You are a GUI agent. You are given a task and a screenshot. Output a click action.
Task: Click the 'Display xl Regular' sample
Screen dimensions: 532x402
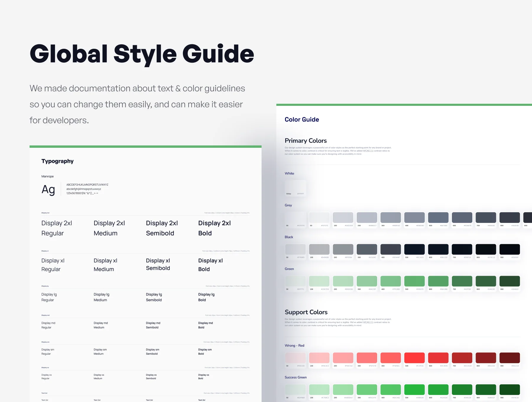point(53,265)
